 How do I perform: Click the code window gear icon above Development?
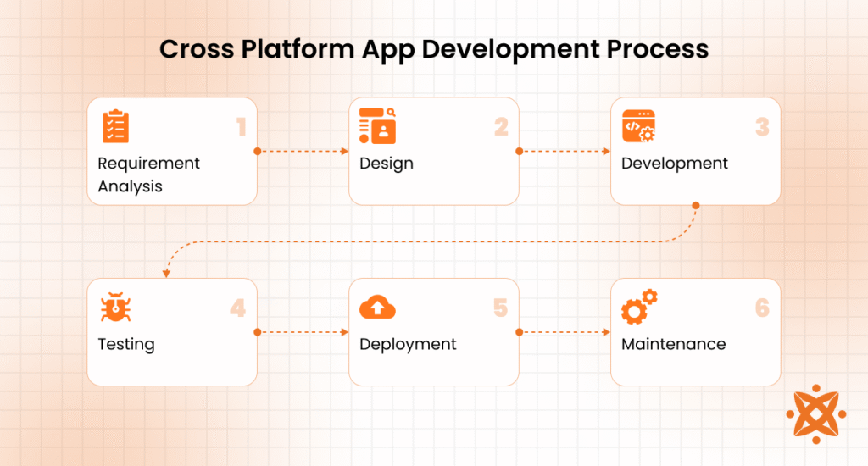coord(639,126)
